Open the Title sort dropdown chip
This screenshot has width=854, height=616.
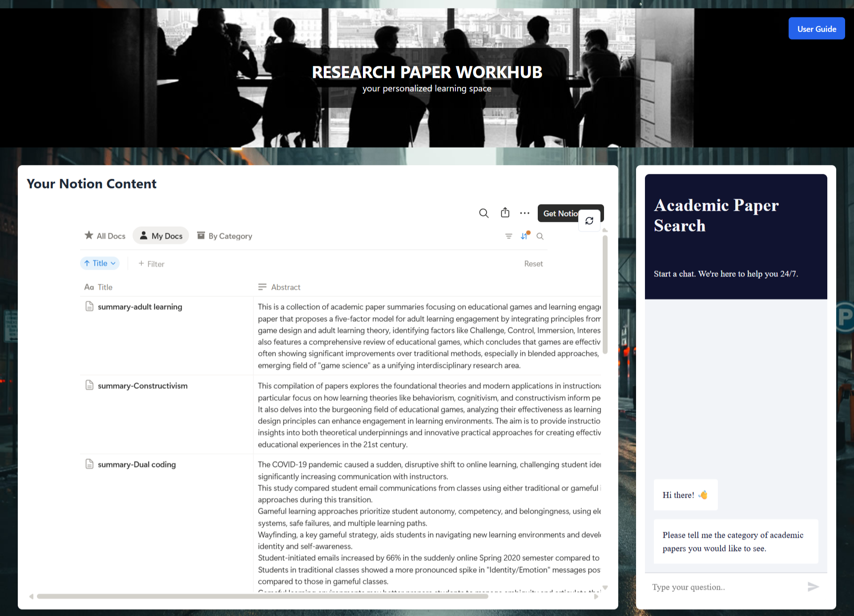100,264
